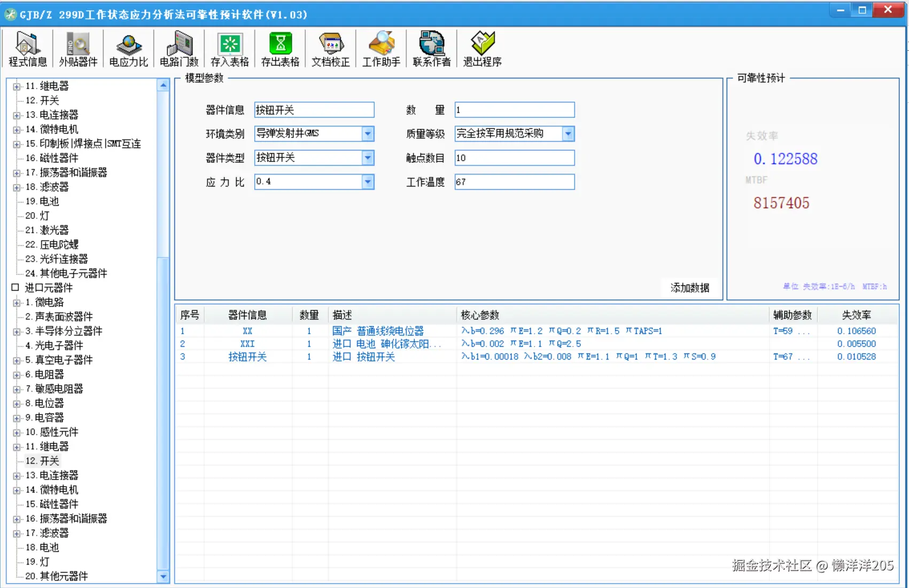Open the 电路门数 tool
Image resolution: width=909 pixels, height=588 pixels.
[178, 48]
